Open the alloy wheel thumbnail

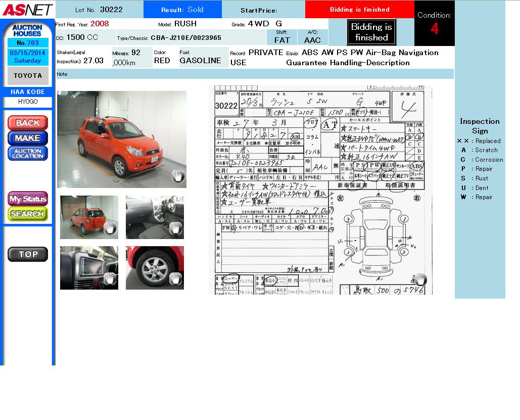click(155, 268)
